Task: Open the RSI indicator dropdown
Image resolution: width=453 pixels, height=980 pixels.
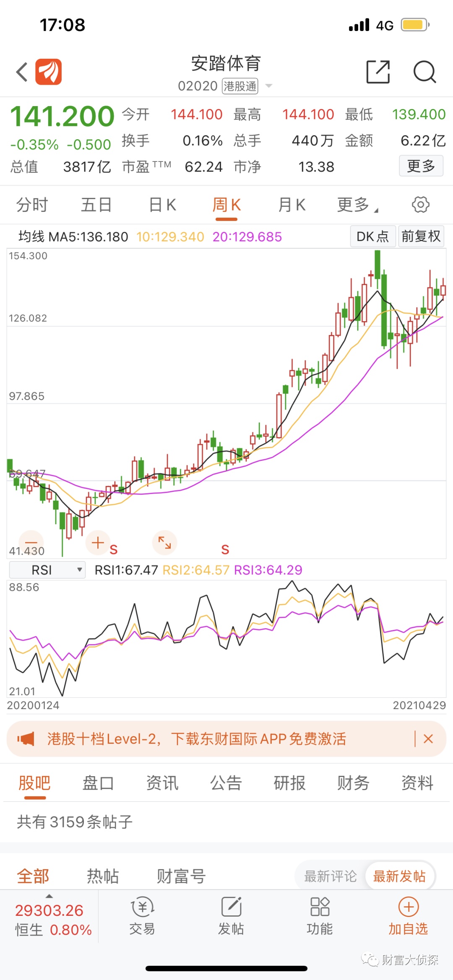Action: click(47, 570)
